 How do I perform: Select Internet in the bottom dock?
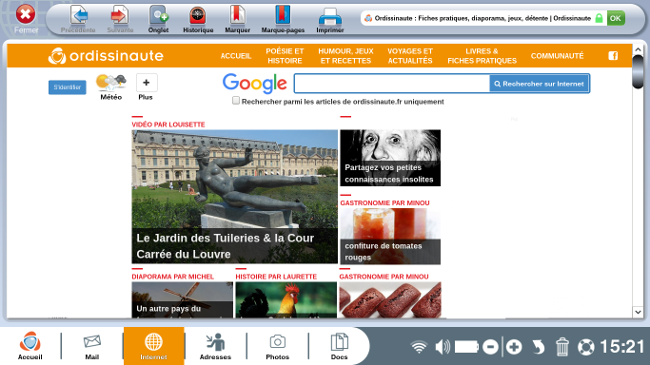click(x=154, y=346)
